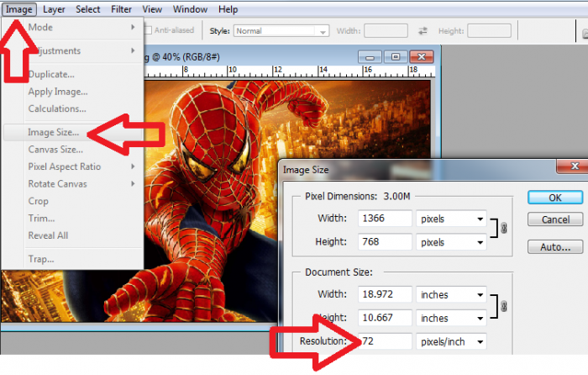Image resolution: width=588 pixels, height=375 pixels.
Task: Open the Layer menu
Action: (54, 9)
